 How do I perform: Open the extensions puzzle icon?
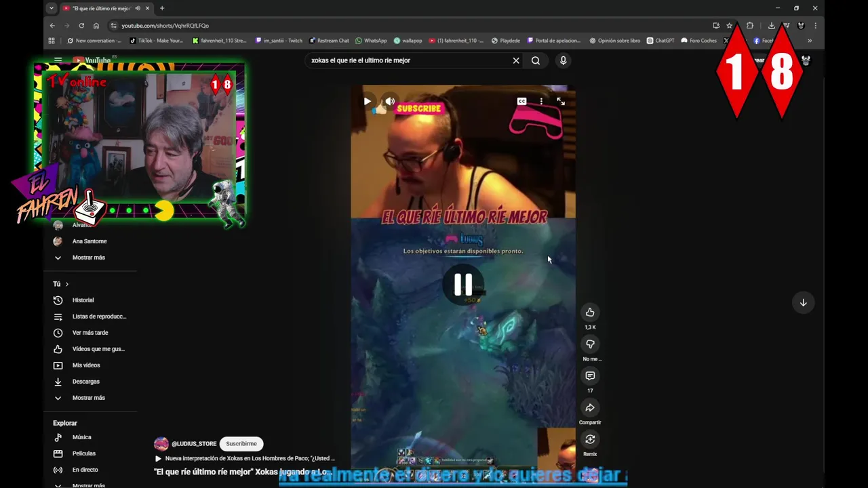[x=750, y=26]
